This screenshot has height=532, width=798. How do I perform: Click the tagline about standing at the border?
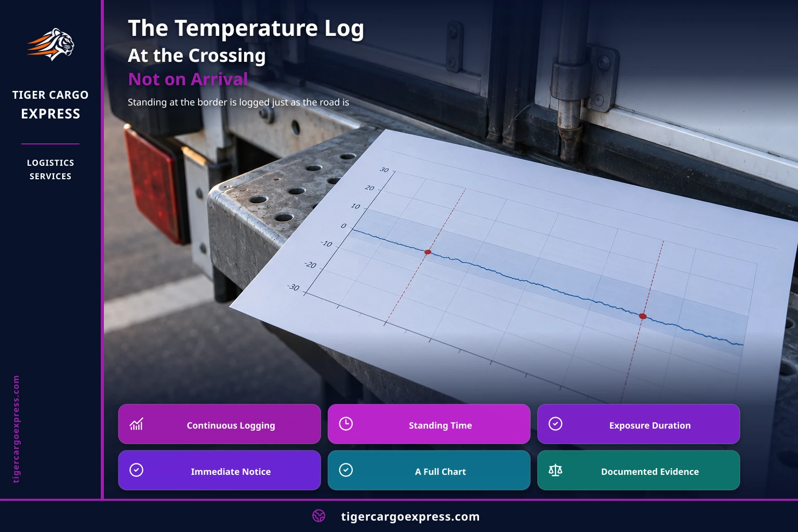click(x=238, y=102)
